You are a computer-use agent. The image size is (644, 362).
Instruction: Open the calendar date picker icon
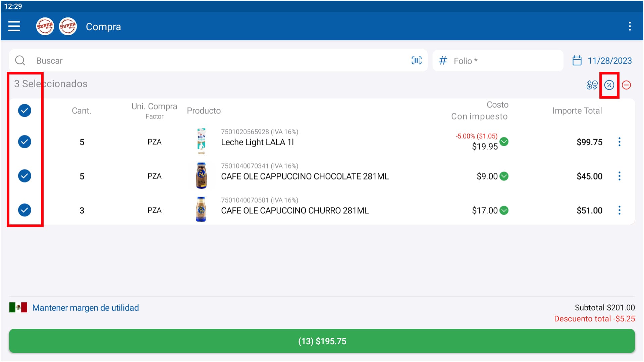tap(577, 61)
